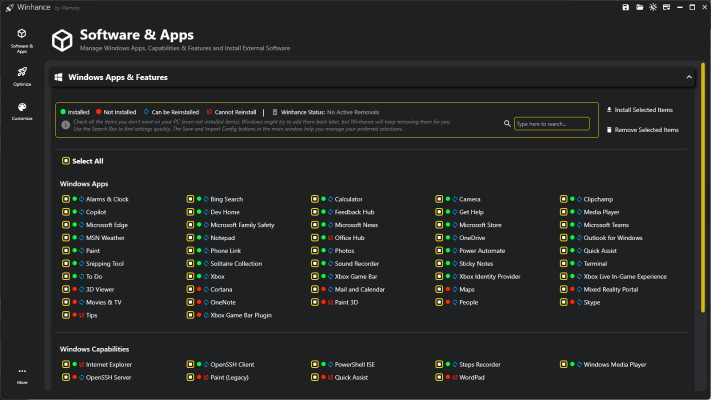Viewport: 711px width, 400px height.
Task: Click the 'Sticky Notes' app name
Action: [x=476, y=263]
